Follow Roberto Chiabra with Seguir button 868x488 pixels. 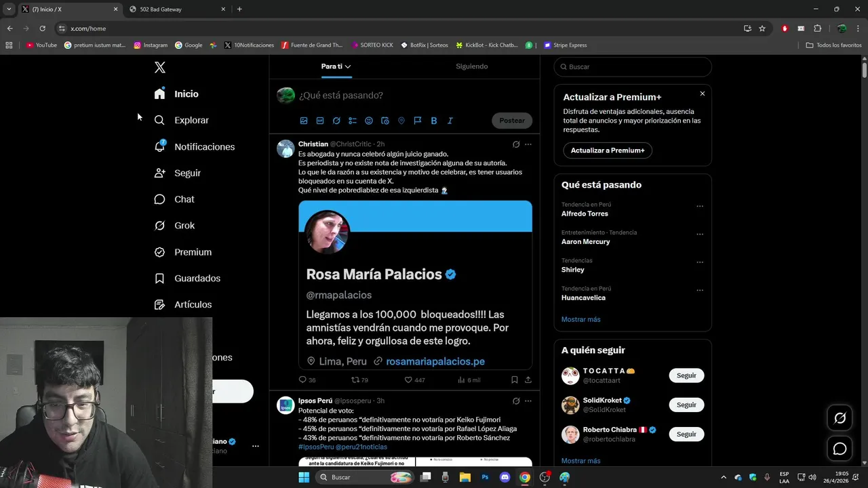[686, 434]
